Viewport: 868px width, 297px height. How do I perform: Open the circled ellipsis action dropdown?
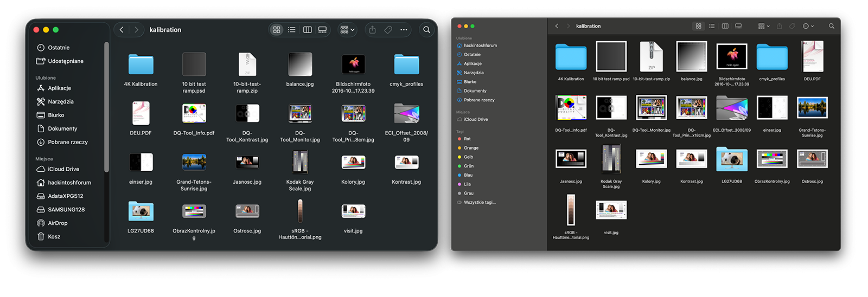[808, 26]
